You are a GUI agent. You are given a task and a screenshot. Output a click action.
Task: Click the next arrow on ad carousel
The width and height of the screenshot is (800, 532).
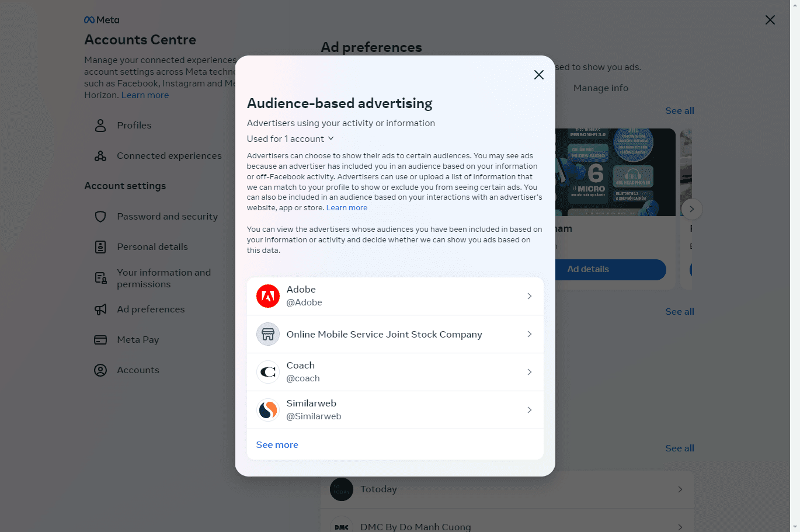(692, 209)
